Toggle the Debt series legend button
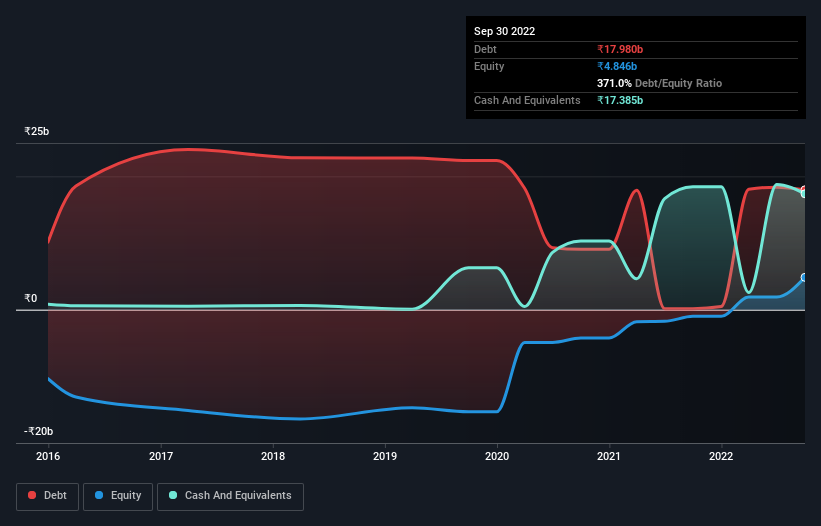This screenshot has width=821, height=526. point(48,496)
